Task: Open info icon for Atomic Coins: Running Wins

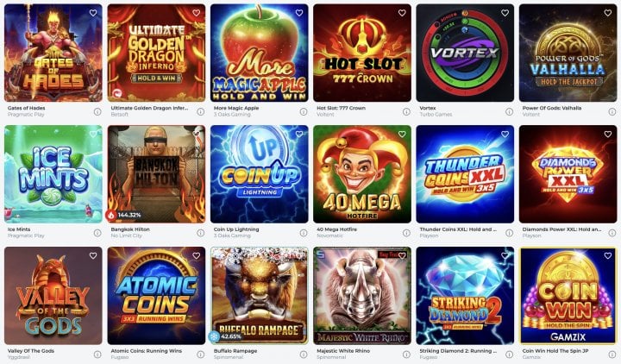Action: tap(200, 355)
